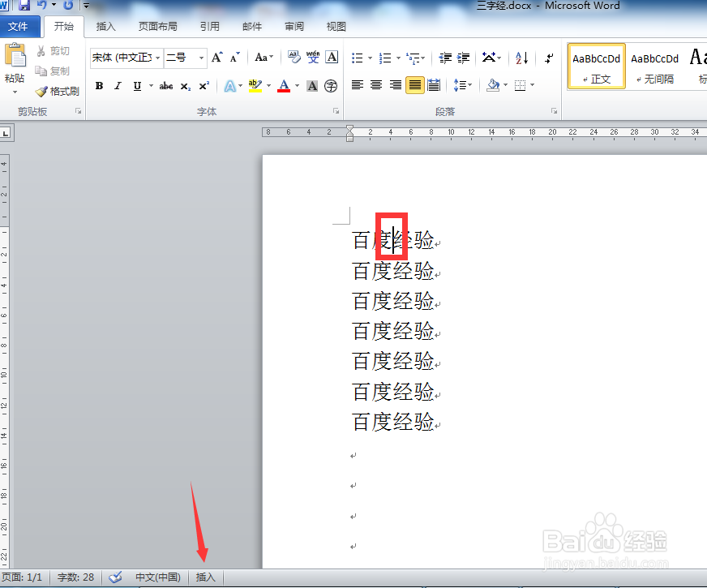Open the Numbering list dropdown arrow

(x=398, y=58)
